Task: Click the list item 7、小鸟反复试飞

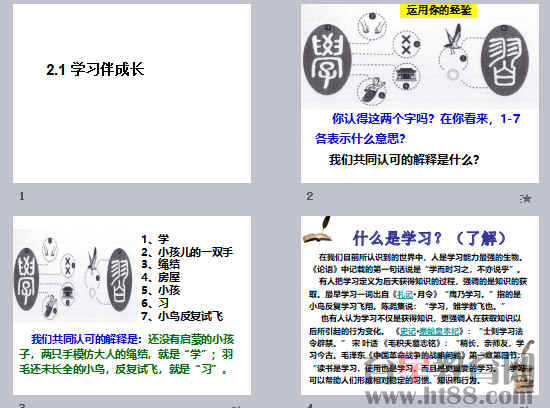Action: tap(182, 316)
